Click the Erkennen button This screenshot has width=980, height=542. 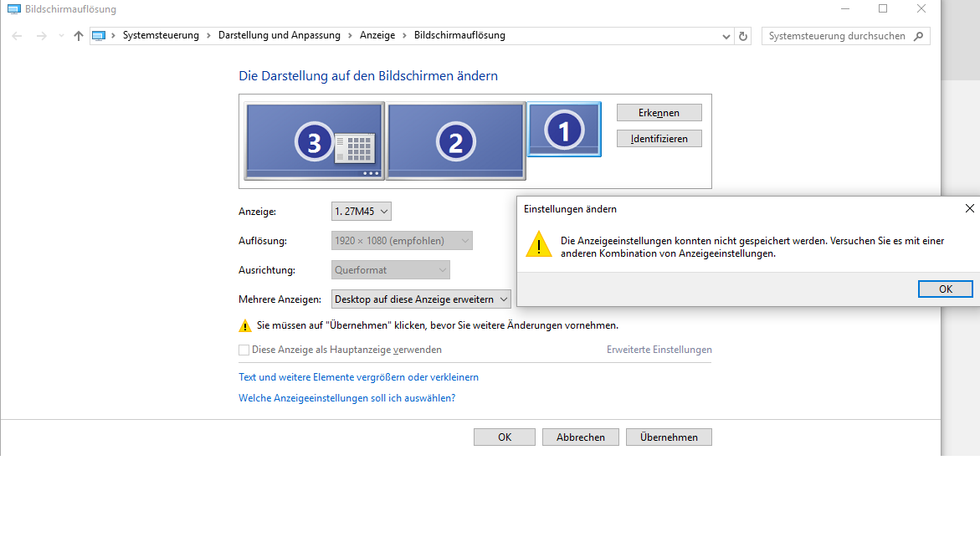tap(659, 112)
